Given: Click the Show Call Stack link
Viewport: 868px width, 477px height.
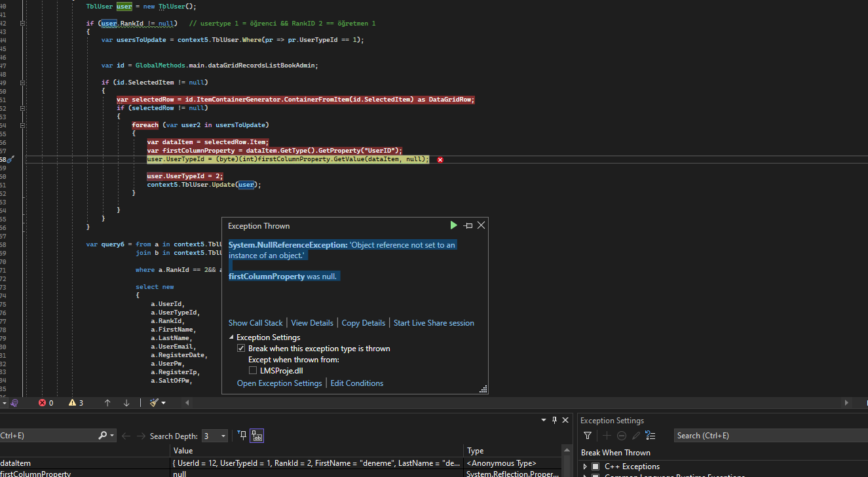Looking at the screenshot, I should tap(255, 323).
